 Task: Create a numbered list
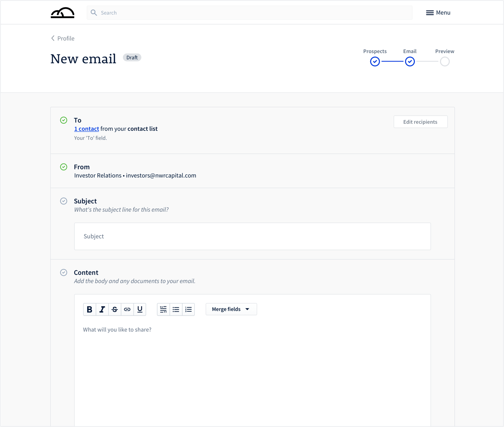188,309
